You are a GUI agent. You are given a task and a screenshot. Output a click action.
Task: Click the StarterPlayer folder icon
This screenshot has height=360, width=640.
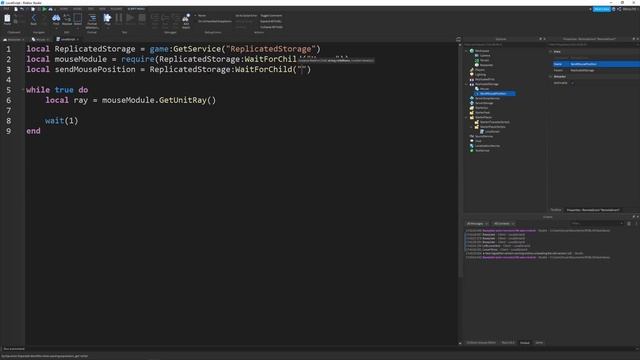tap(472, 117)
